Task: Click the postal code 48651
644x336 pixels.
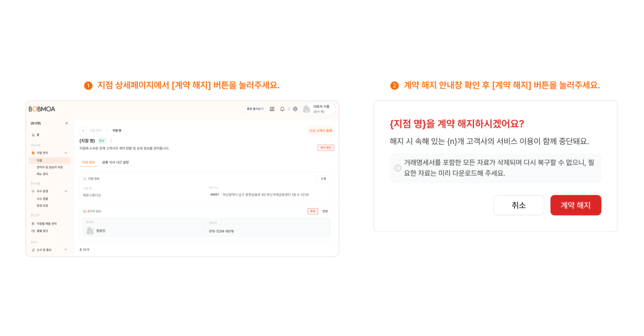Action: (214, 195)
